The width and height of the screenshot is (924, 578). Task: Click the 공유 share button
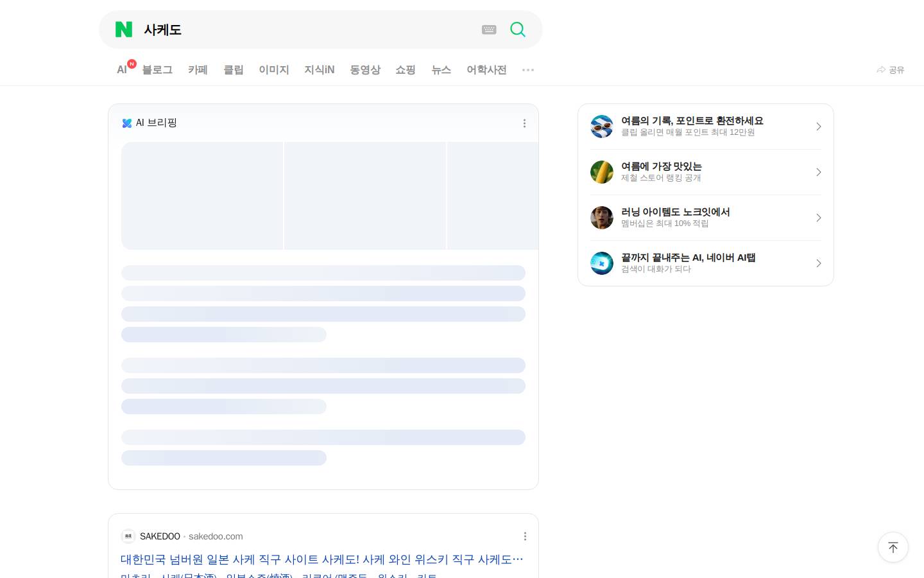(891, 69)
